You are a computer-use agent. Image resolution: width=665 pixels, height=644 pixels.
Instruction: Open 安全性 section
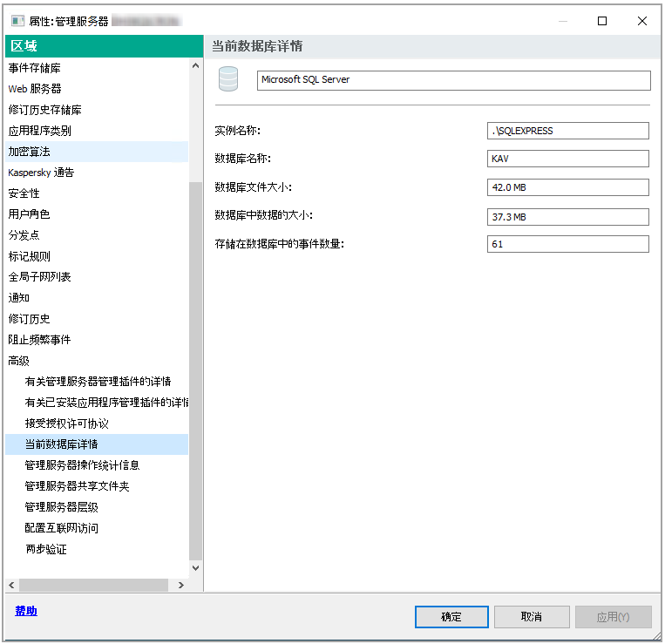point(97,193)
